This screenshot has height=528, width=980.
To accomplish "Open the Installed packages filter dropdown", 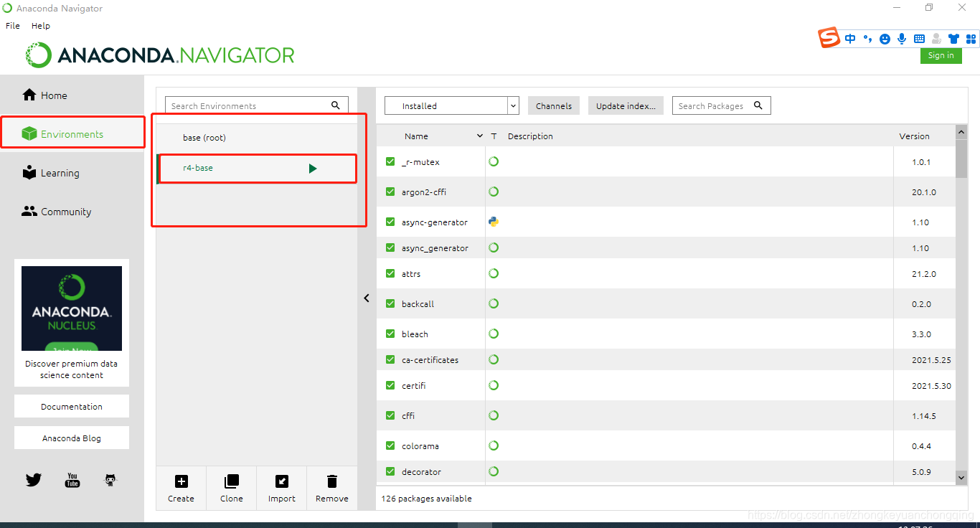I will click(x=512, y=105).
